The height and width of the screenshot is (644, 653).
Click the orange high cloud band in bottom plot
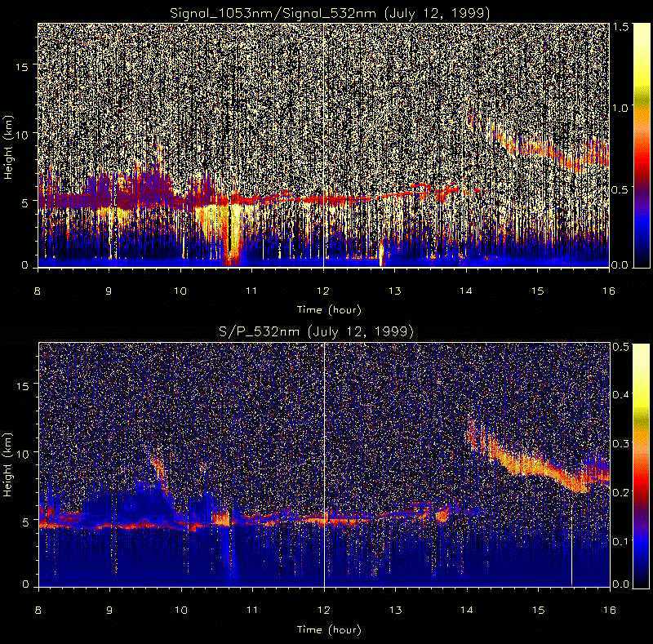click(x=539, y=464)
